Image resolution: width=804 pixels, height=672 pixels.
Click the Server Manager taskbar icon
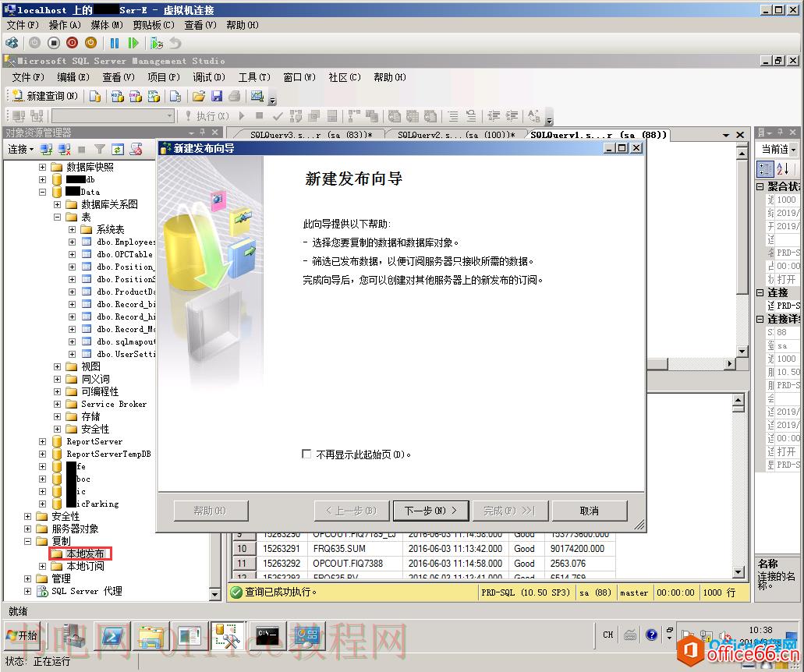click(x=73, y=635)
